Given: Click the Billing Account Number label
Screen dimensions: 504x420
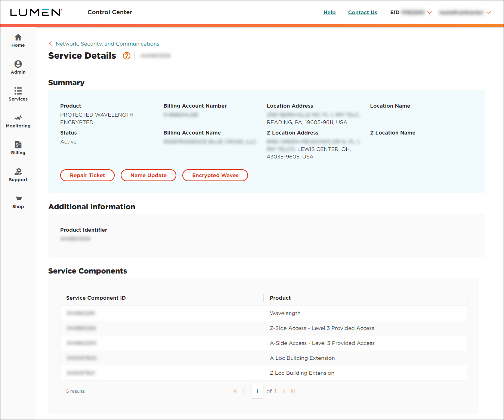Looking at the screenshot, I should click(x=195, y=106).
